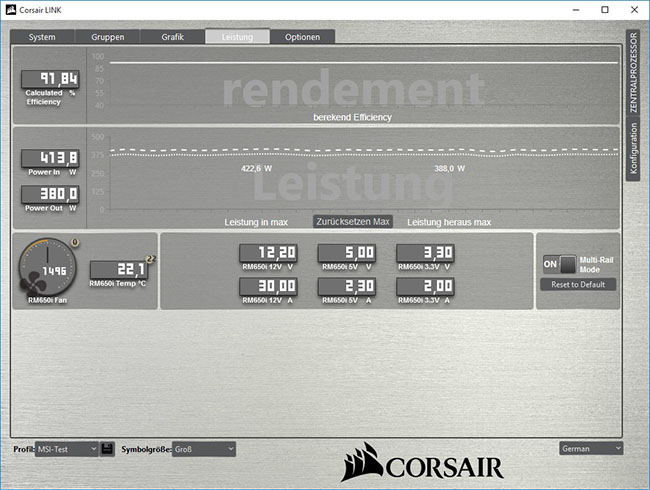Select the Leistung tab
650x490 pixels.
[x=237, y=36]
